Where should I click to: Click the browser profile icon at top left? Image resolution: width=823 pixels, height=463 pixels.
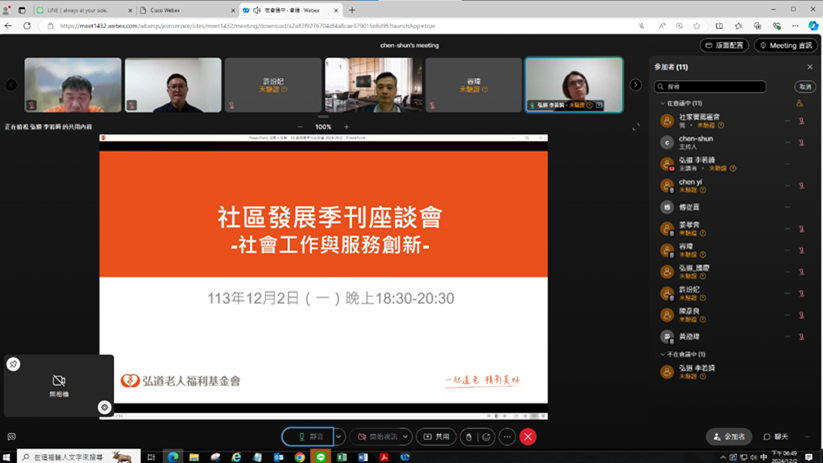(x=7, y=10)
